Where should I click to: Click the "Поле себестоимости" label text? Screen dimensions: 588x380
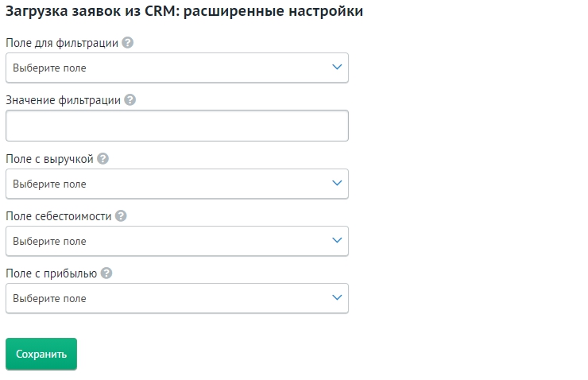click(58, 215)
